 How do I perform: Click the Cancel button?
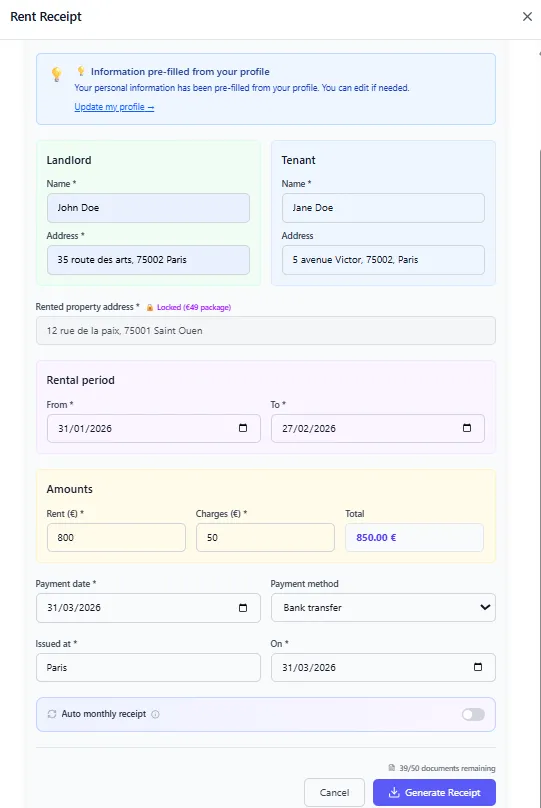click(334, 792)
